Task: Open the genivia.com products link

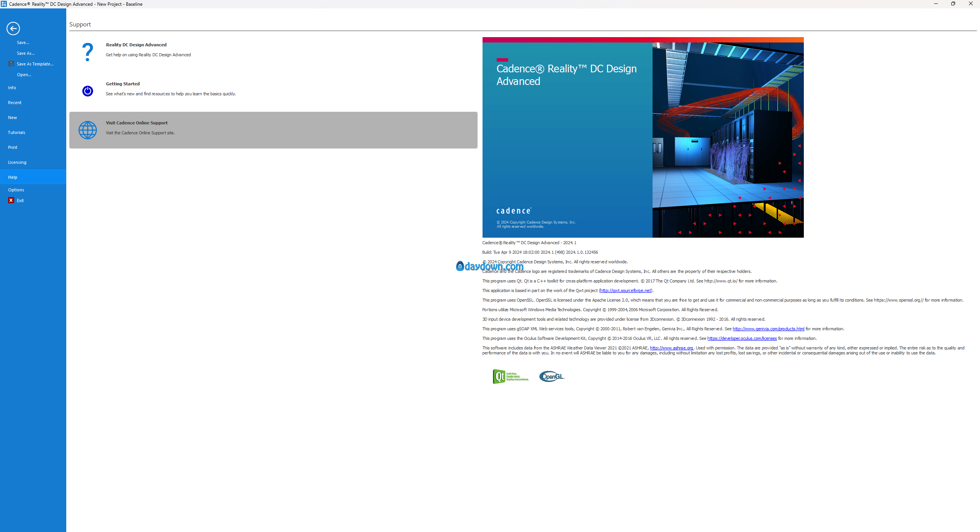Action: tap(768, 329)
